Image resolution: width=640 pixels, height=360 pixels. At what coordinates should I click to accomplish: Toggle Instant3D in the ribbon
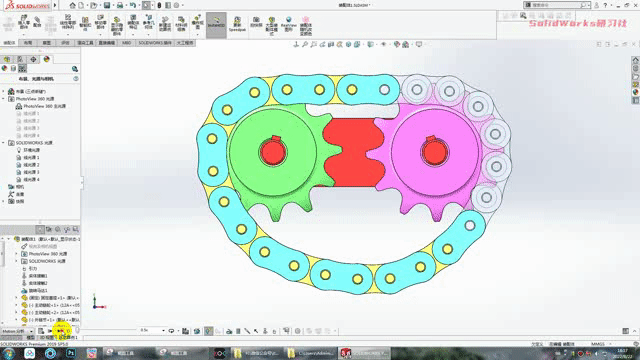(216, 24)
